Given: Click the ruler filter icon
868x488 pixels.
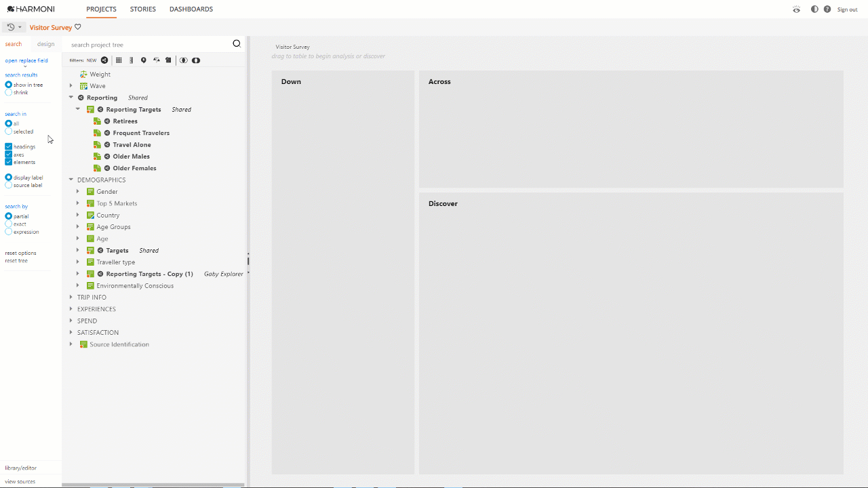Looking at the screenshot, I should [x=131, y=60].
